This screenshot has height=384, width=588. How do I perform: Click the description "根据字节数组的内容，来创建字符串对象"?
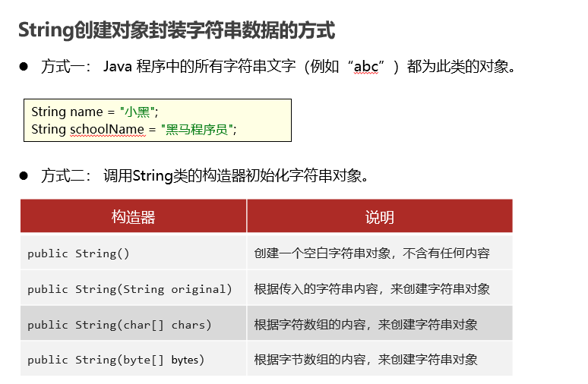coord(365,360)
